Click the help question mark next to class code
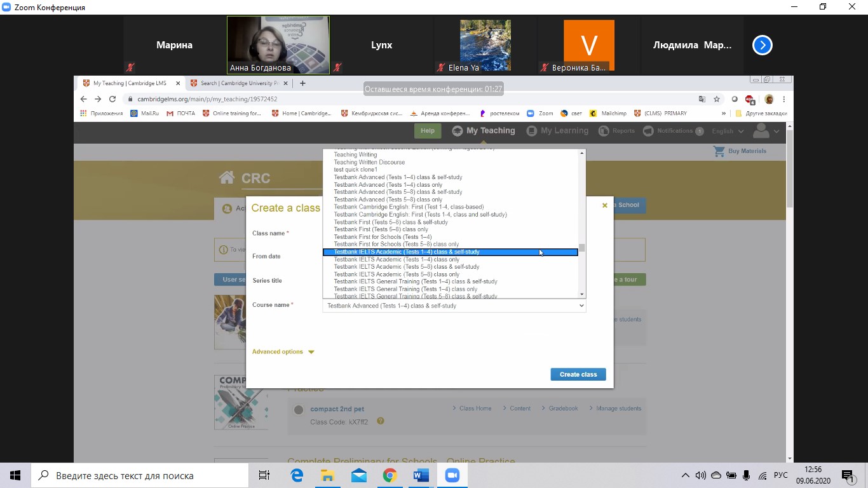Viewport: 868px width, 488px height. [381, 421]
